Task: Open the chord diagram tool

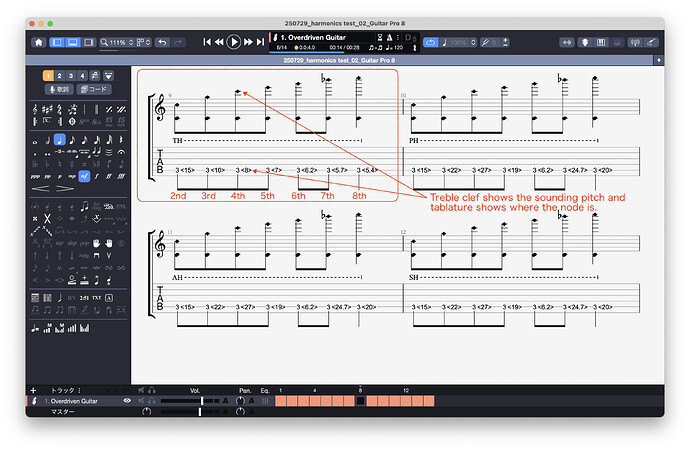Action: pyautogui.click(x=35, y=298)
